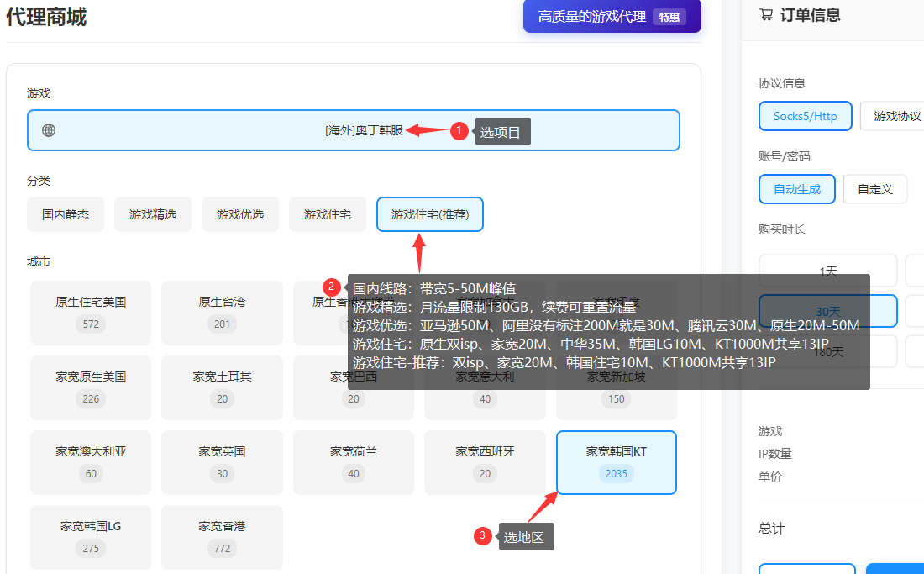Viewport: 924px width, 574px height.
Task: Choose 自定义 account password option
Action: coord(874,189)
